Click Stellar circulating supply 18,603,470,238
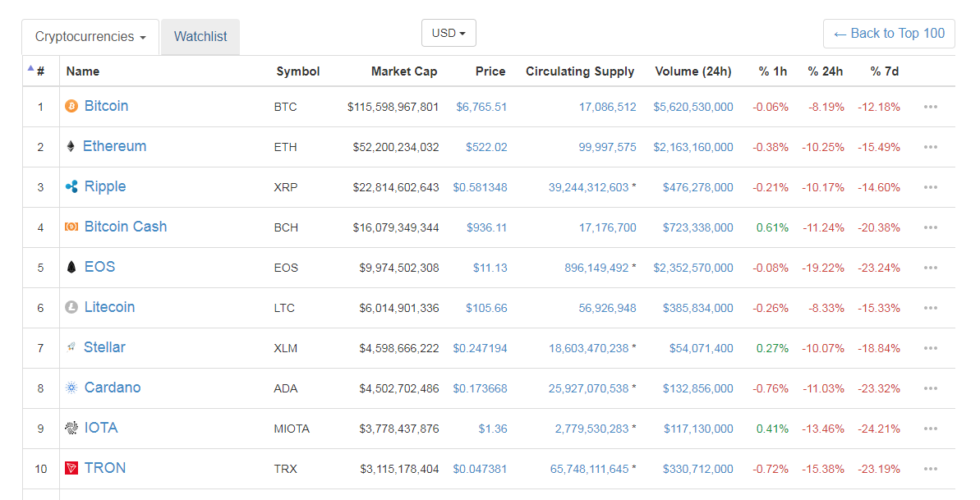 coord(589,348)
